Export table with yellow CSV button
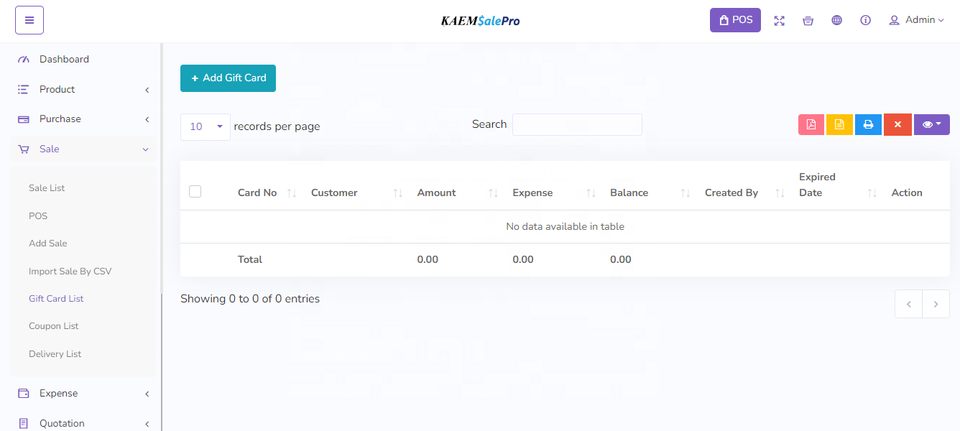This screenshot has width=960, height=431. point(839,125)
